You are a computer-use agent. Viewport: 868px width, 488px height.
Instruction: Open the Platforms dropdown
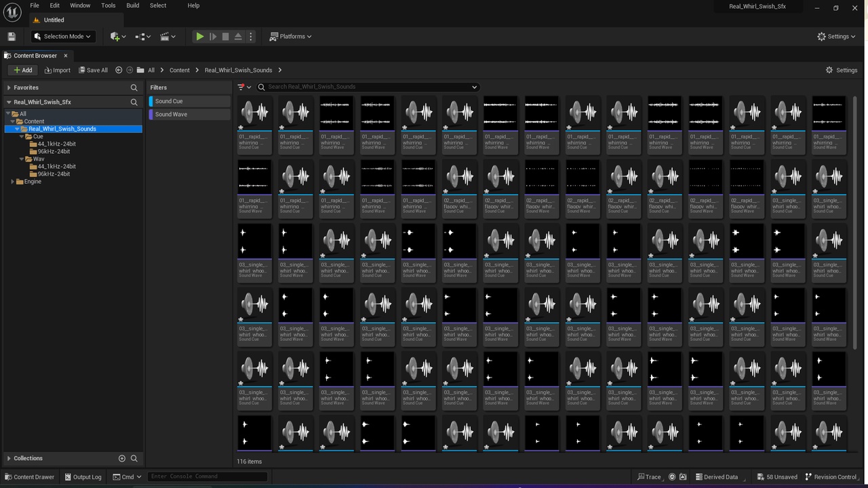click(x=291, y=37)
